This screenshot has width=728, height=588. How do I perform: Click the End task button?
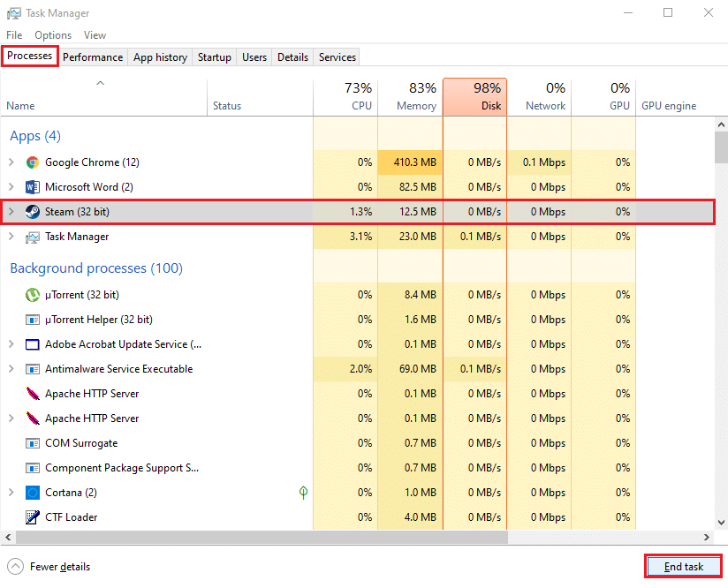point(683,566)
